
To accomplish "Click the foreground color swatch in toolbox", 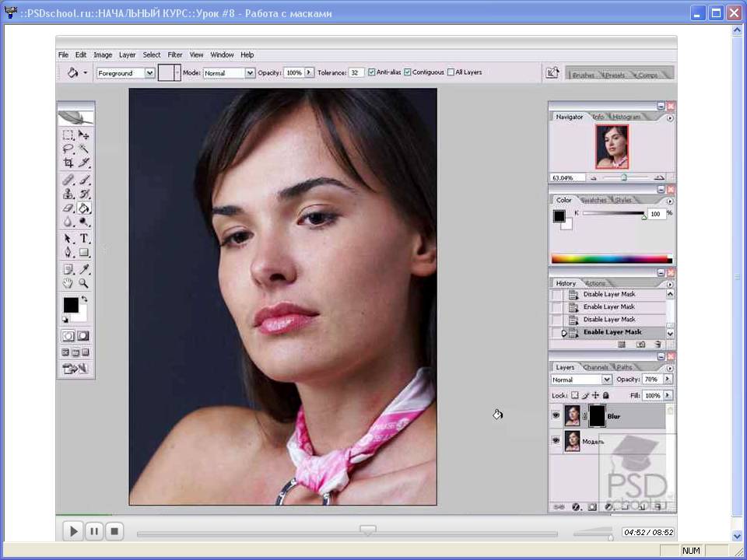I will 71,305.
